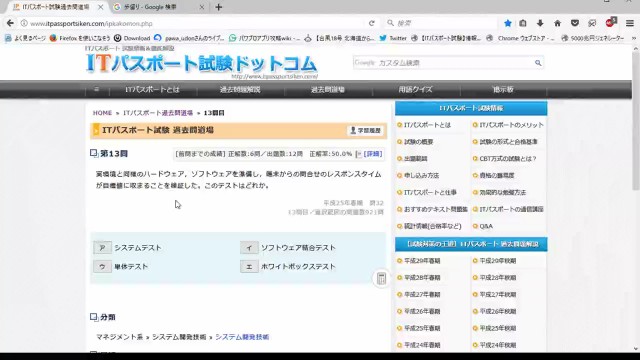Open sidebar link Q&A
This screenshot has width=640, height=360.
click(486, 226)
